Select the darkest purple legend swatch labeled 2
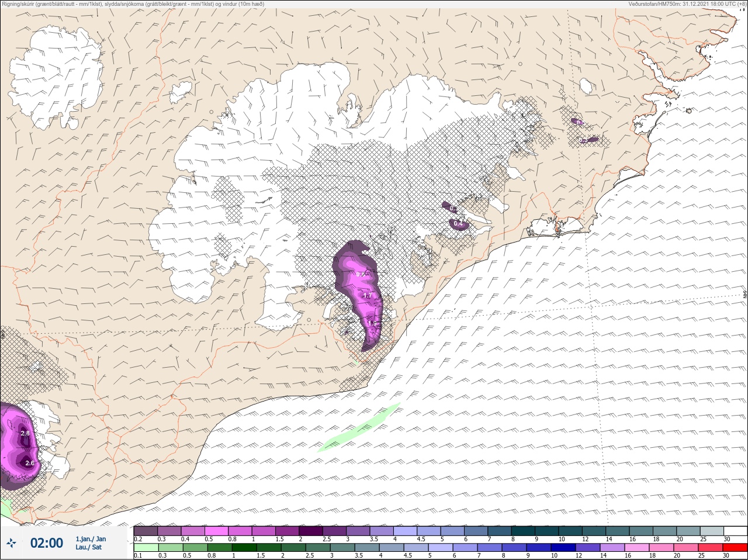Viewport: 748px width, 560px height. [x=311, y=531]
